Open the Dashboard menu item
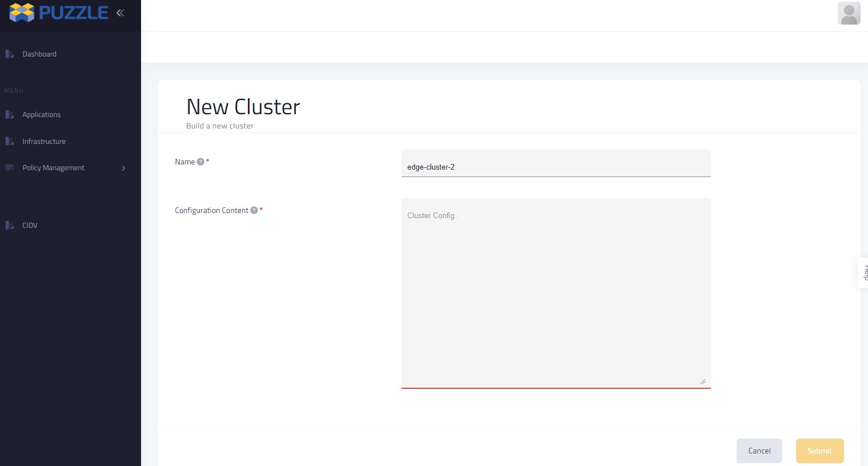Screen dimensions: 868x466 [39, 54]
